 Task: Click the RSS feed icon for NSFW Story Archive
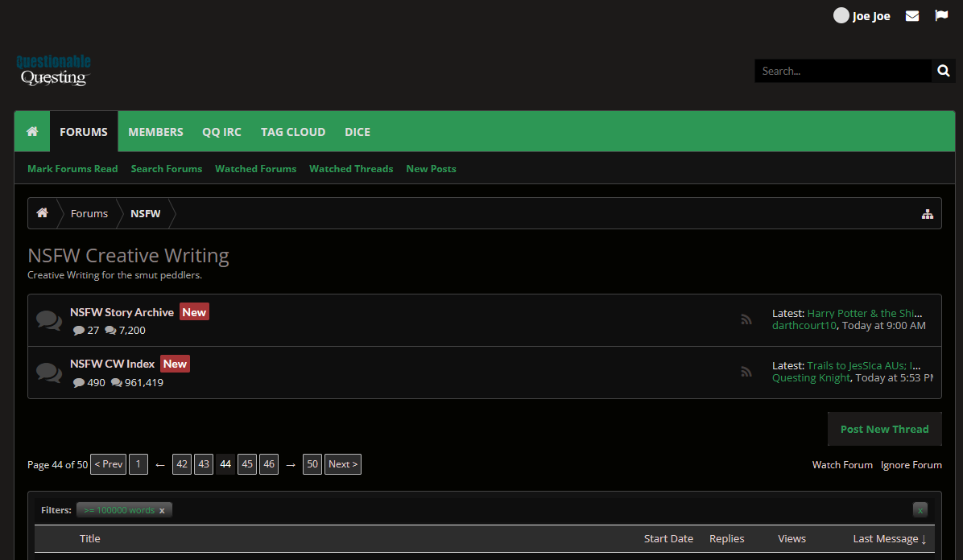tap(746, 319)
